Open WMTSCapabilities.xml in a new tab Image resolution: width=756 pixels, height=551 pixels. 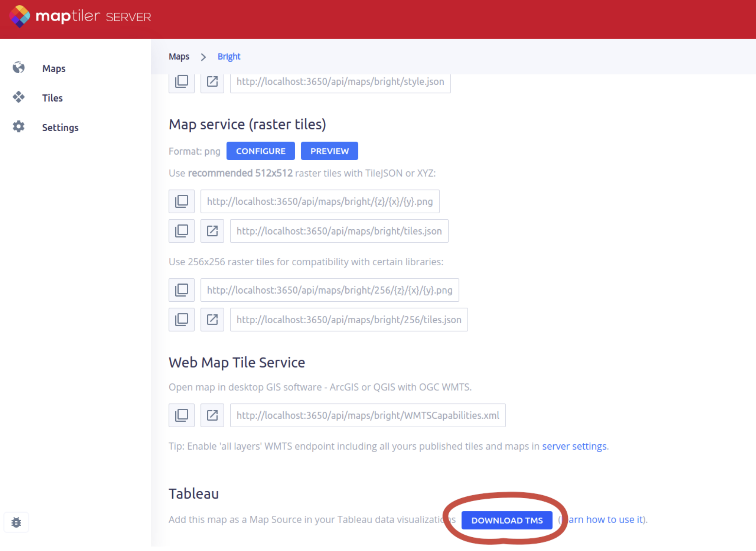coord(212,416)
